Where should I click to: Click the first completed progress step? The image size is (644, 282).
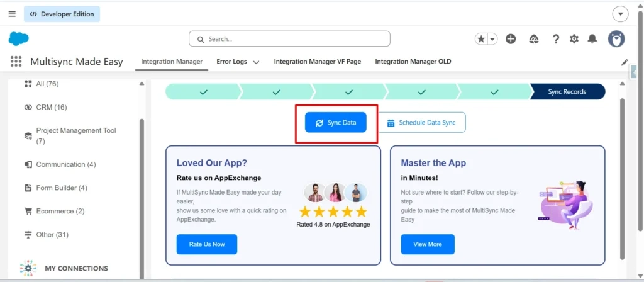point(203,92)
